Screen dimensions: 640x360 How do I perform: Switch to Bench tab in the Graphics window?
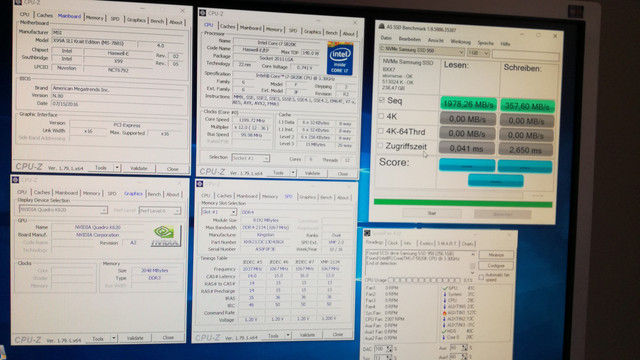click(154, 194)
